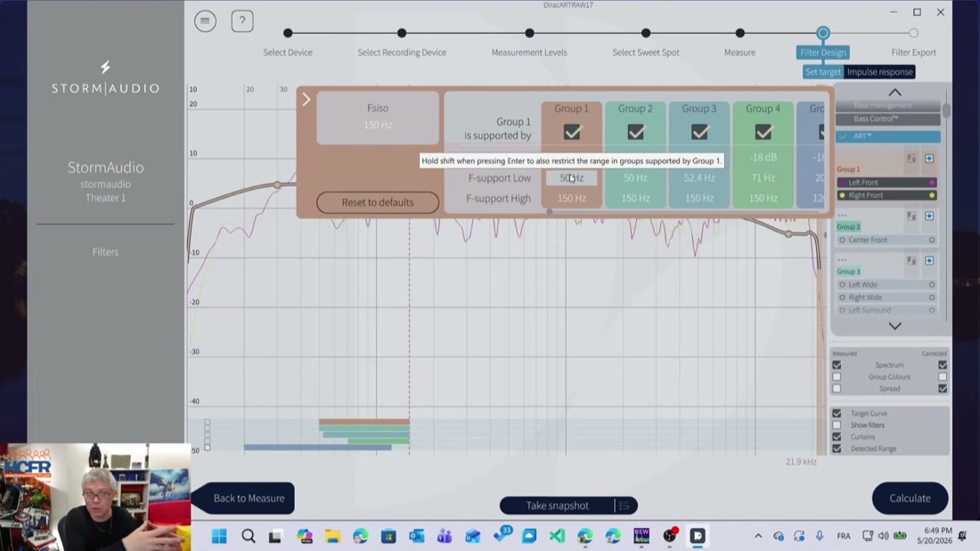Select ART option in sidebar
Viewport: 980px width, 551px height.
pos(888,136)
